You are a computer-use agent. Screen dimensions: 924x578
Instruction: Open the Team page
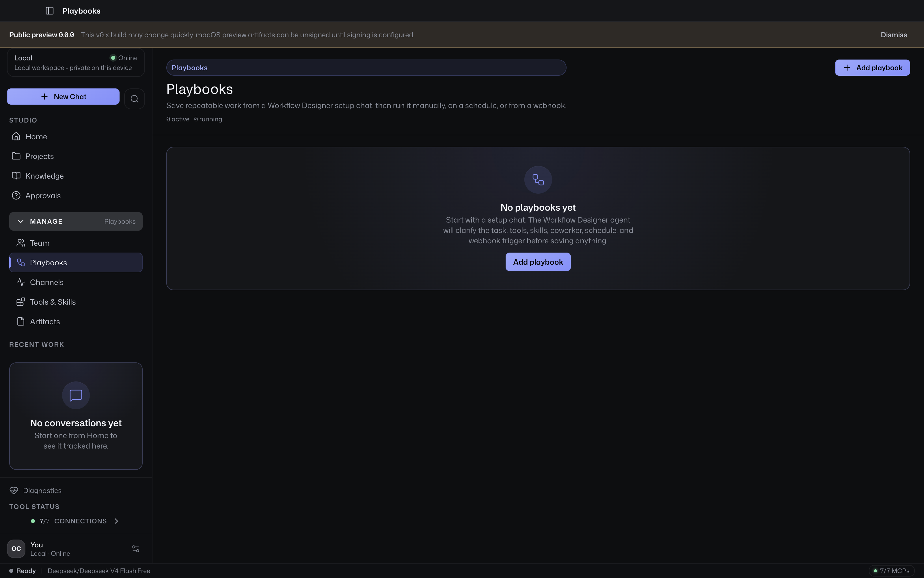click(76, 243)
